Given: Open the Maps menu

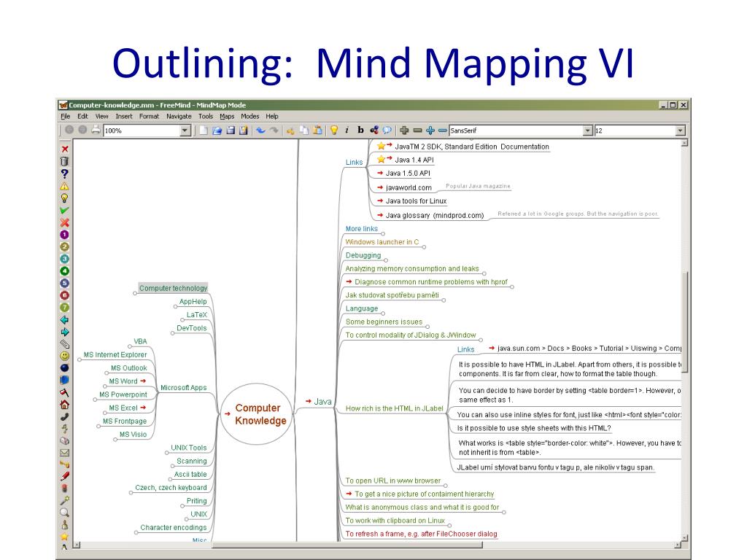Looking at the screenshot, I should (227, 116).
